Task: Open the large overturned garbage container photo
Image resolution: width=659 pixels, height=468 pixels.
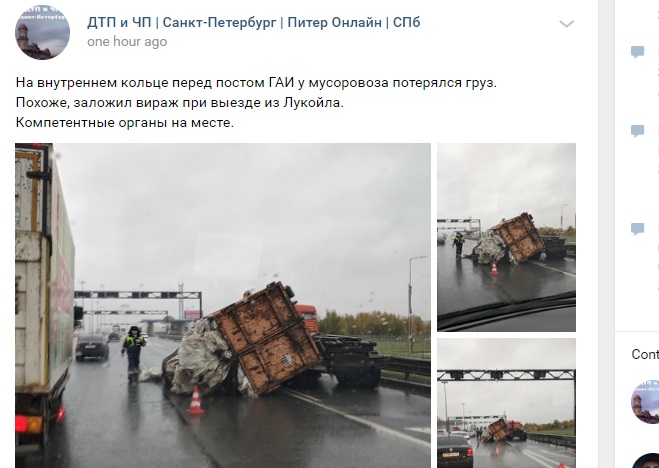Action: (x=223, y=305)
